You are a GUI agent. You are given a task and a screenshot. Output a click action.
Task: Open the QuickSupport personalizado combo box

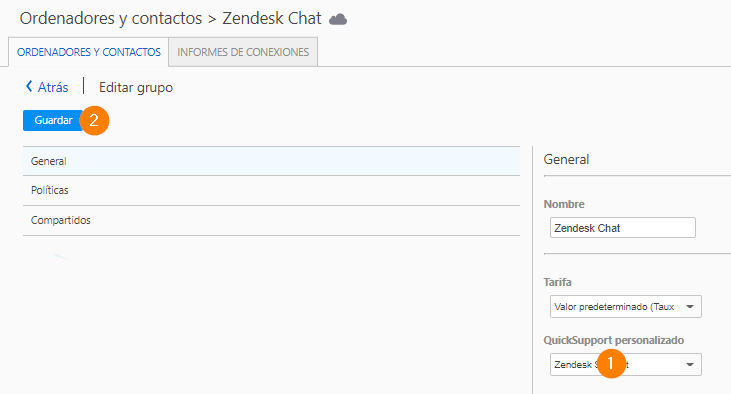pyautogui.click(x=625, y=364)
